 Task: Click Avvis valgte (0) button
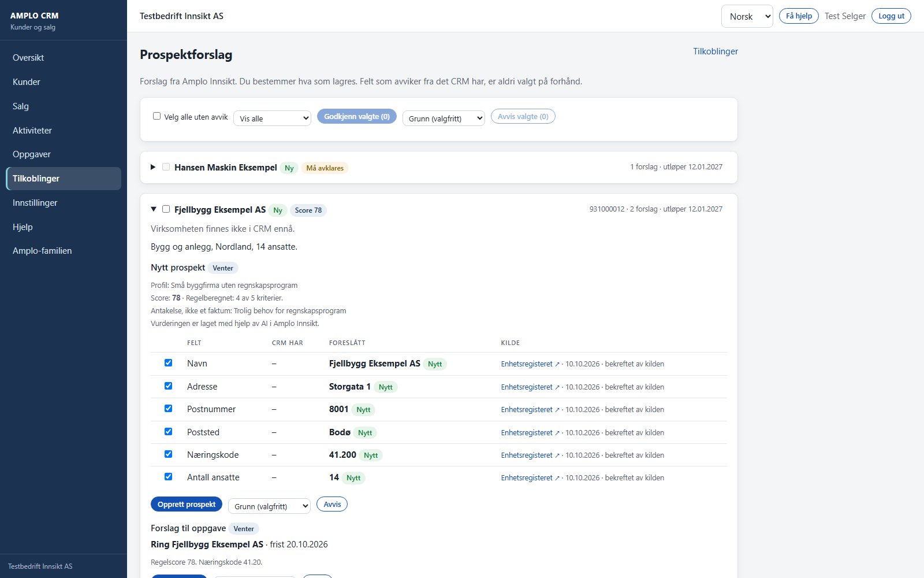tap(523, 117)
